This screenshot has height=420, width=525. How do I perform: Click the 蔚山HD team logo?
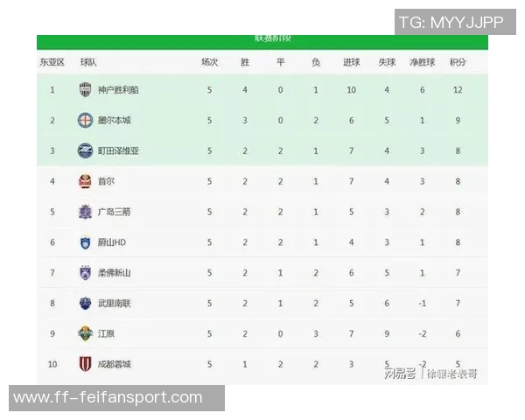click(x=85, y=242)
